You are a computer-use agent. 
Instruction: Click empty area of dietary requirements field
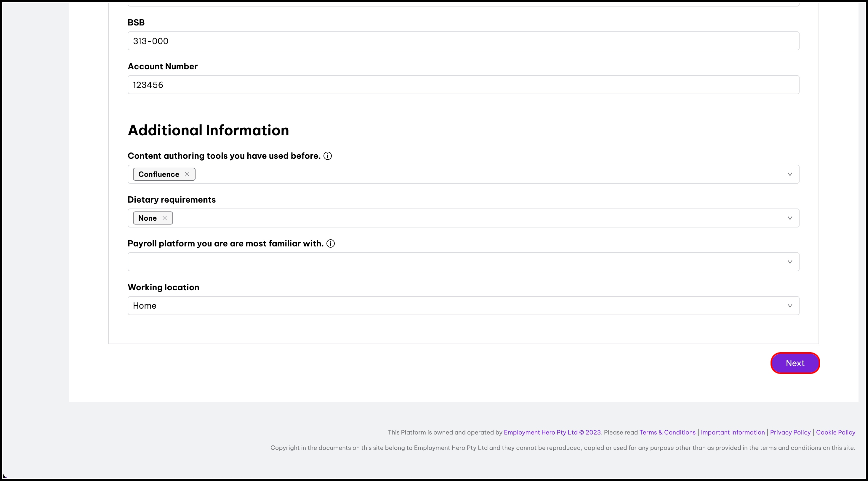coord(472,218)
